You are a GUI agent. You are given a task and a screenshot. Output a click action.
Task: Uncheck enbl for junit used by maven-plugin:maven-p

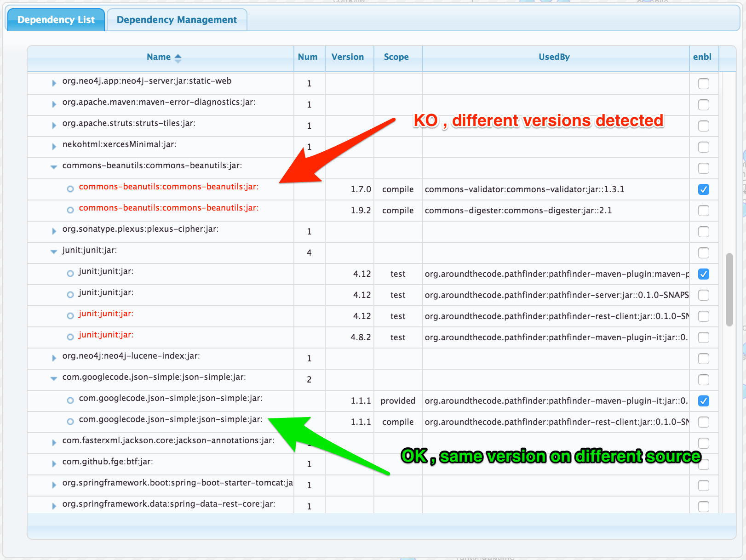coord(704,274)
